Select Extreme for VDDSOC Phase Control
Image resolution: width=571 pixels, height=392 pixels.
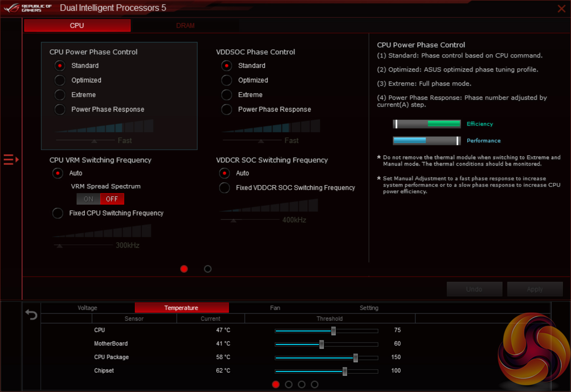pos(227,95)
